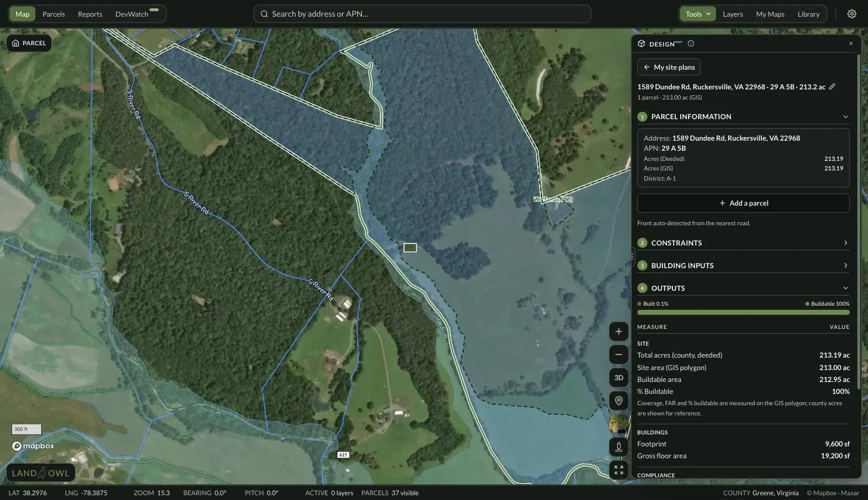Viewport: 868px width, 500px height.
Task: Switch the map to 3D view
Action: (x=619, y=378)
